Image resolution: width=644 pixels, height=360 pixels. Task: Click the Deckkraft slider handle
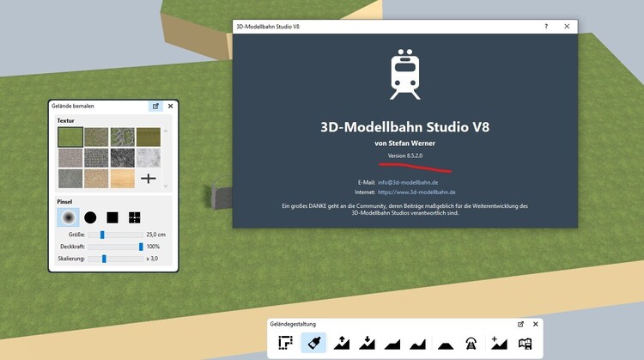pos(141,247)
